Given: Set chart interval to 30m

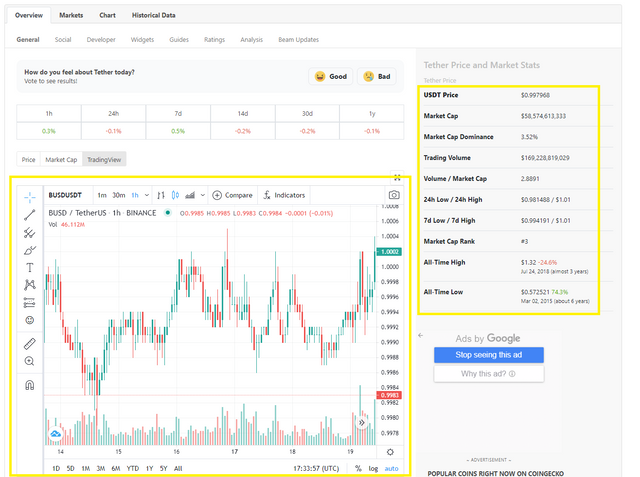Looking at the screenshot, I should 119,195.
